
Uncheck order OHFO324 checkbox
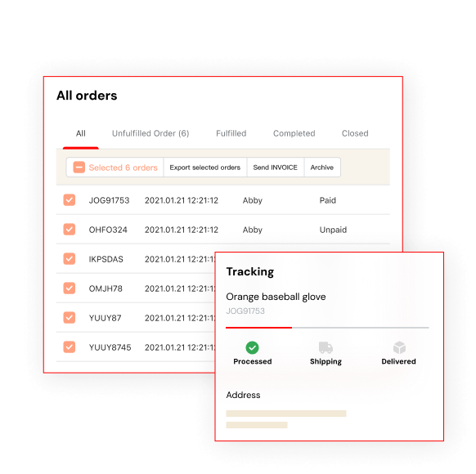70,230
